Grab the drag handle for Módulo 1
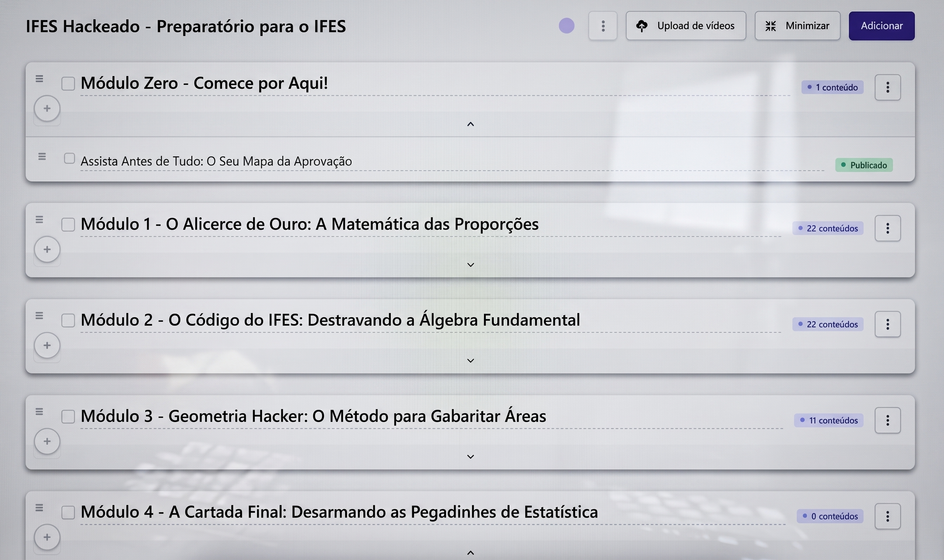The width and height of the screenshot is (944, 560). pyautogui.click(x=39, y=219)
